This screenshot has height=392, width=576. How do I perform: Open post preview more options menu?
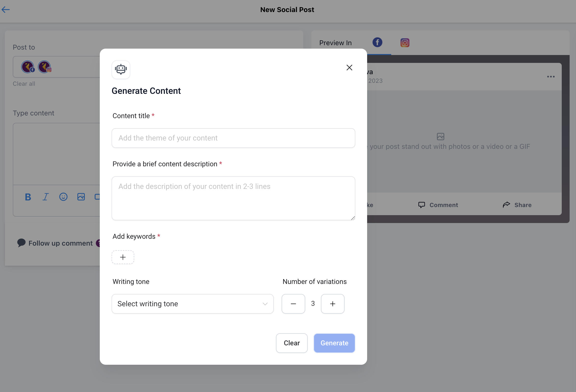[x=551, y=77]
